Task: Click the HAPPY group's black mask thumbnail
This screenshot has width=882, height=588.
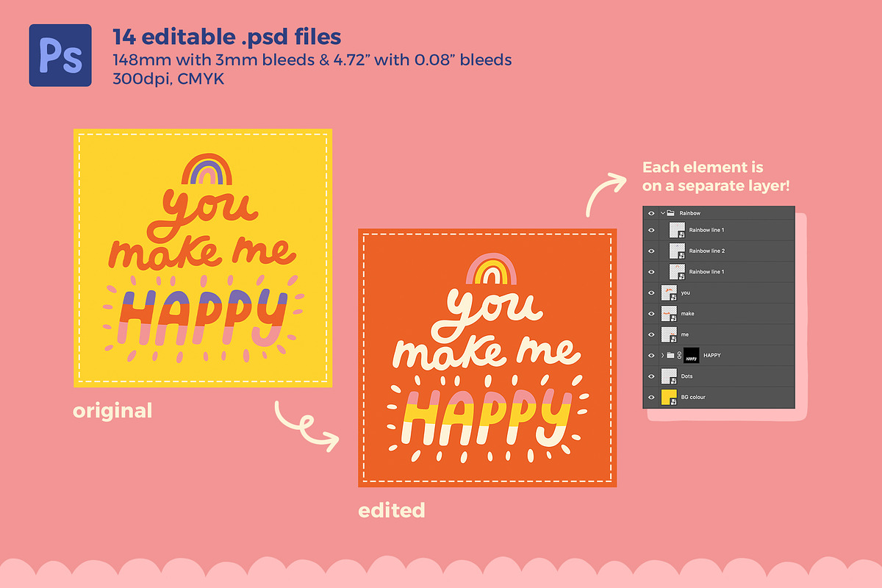Action: point(691,356)
